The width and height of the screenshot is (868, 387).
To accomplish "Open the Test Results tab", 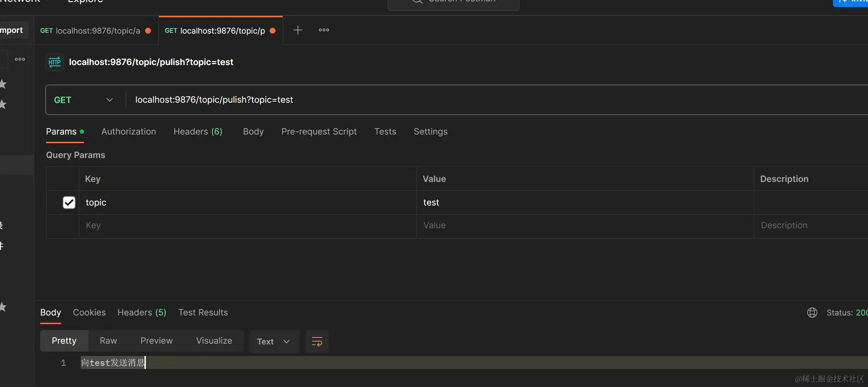I will click(x=203, y=312).
